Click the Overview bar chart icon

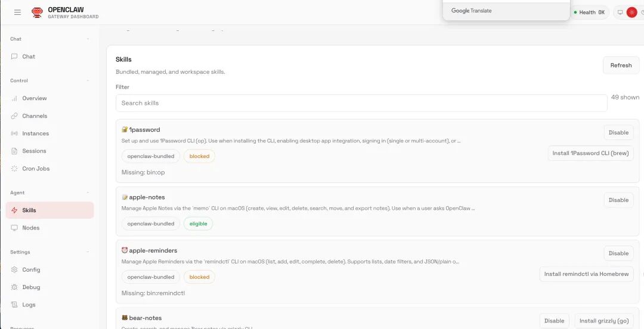pyautogui.click(x=14, y=98)
